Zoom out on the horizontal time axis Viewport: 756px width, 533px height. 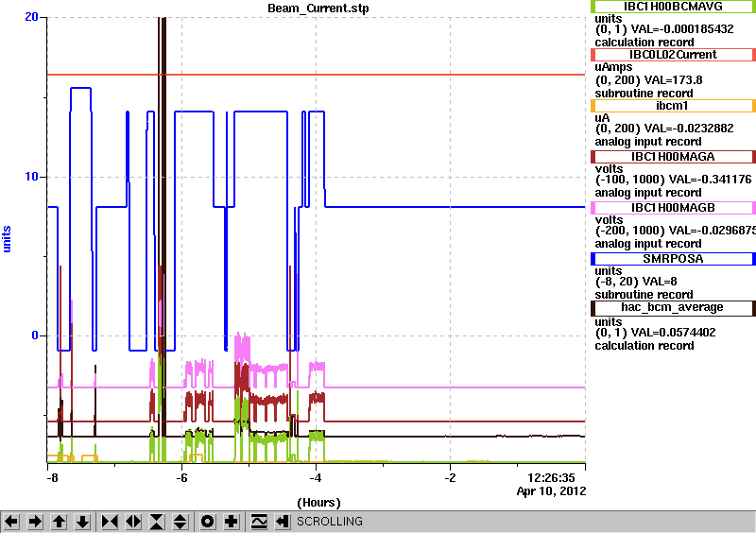click(x=133, y=522)
